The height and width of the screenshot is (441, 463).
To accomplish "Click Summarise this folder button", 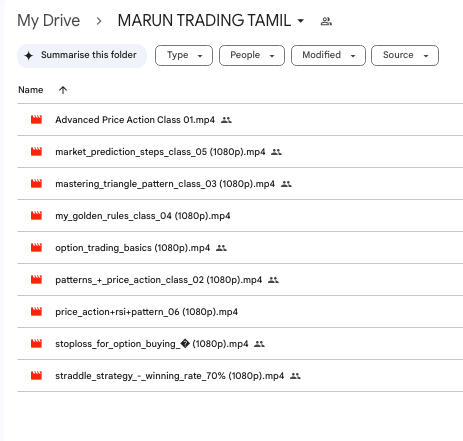I will [82, 56].
